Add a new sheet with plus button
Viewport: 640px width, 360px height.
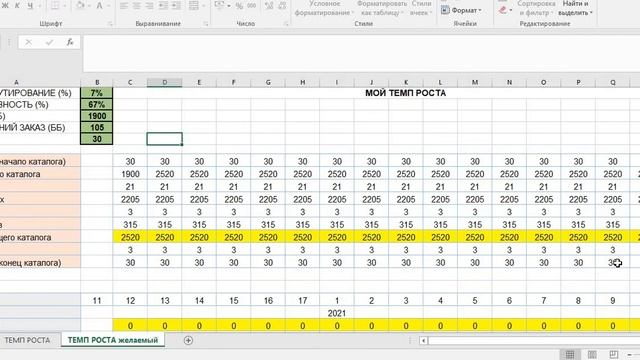[188, 340]
